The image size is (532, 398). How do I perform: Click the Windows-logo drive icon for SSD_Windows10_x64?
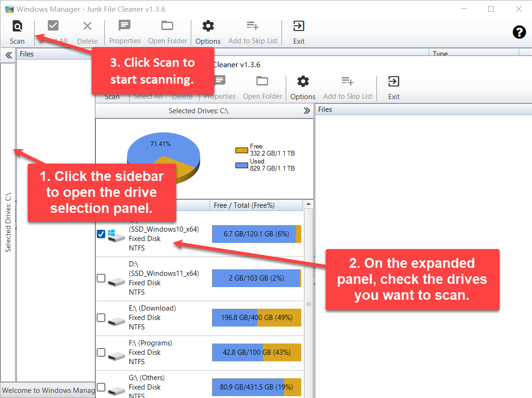click(x=117, y=236)
